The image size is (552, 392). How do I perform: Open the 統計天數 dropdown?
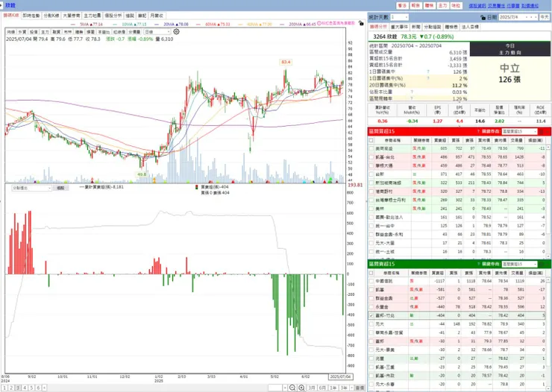coord(399,17)
